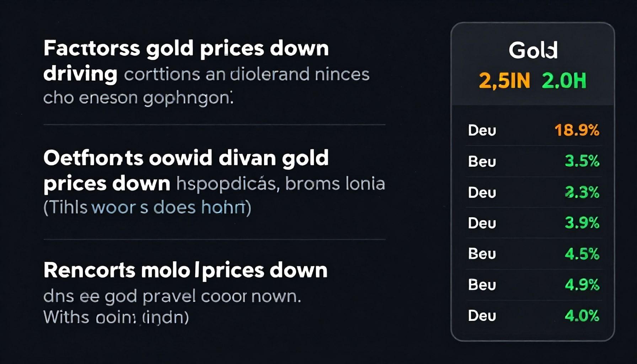Select the "cho eneson gophngon" subtitle line
This screenshot has width=637, height=364.
click(138, 98)
